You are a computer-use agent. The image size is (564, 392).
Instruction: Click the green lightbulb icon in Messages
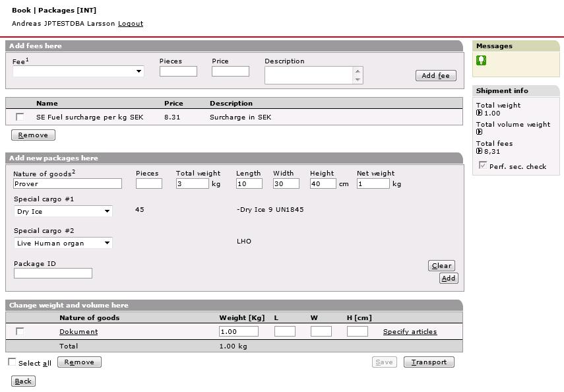pos(481,60)
